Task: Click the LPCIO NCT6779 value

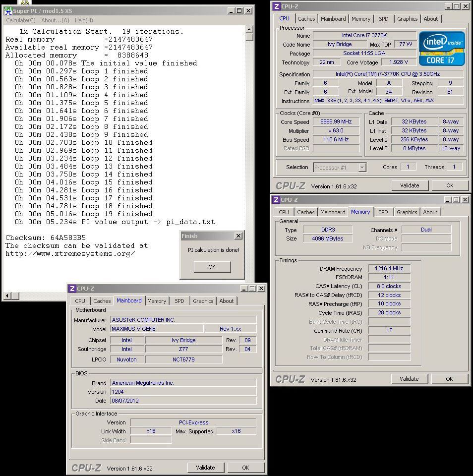Action: pos(183,359)
